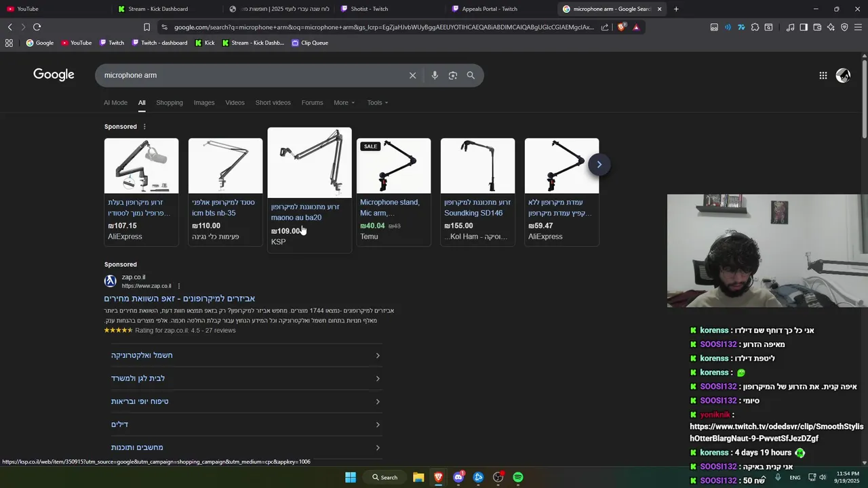Click the browser address bar URL

click(x=383, y=27)
